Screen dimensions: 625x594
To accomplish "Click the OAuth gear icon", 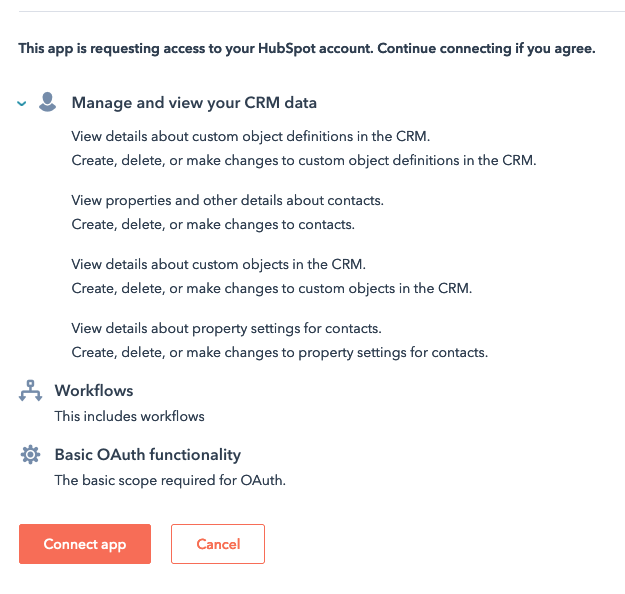I will [x=30, y=454].
